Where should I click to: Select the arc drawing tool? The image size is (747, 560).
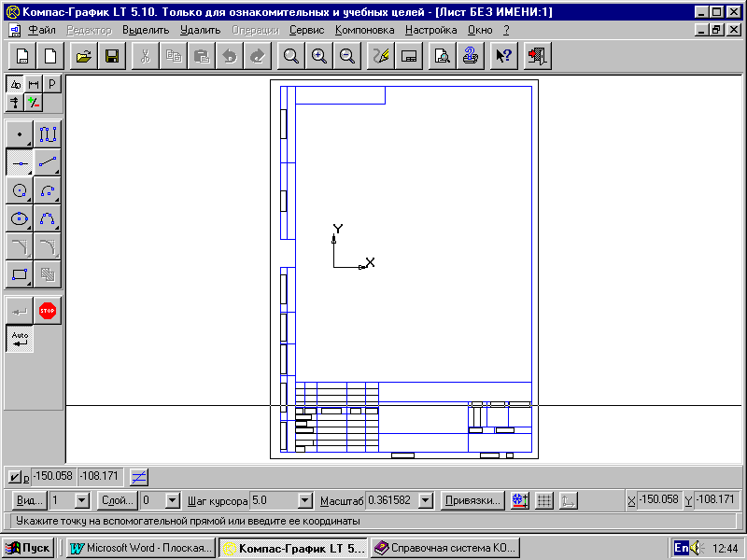48,190
